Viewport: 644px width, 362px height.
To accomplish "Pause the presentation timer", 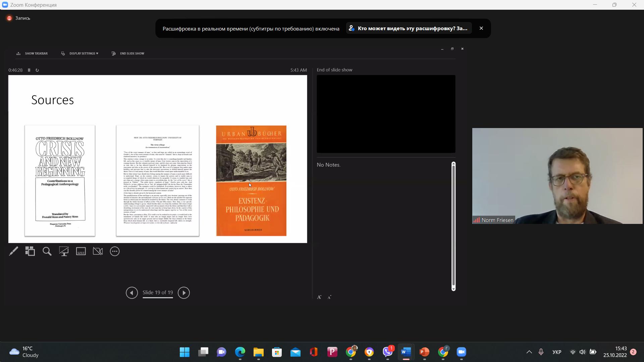I will click(x=29, y=70).
